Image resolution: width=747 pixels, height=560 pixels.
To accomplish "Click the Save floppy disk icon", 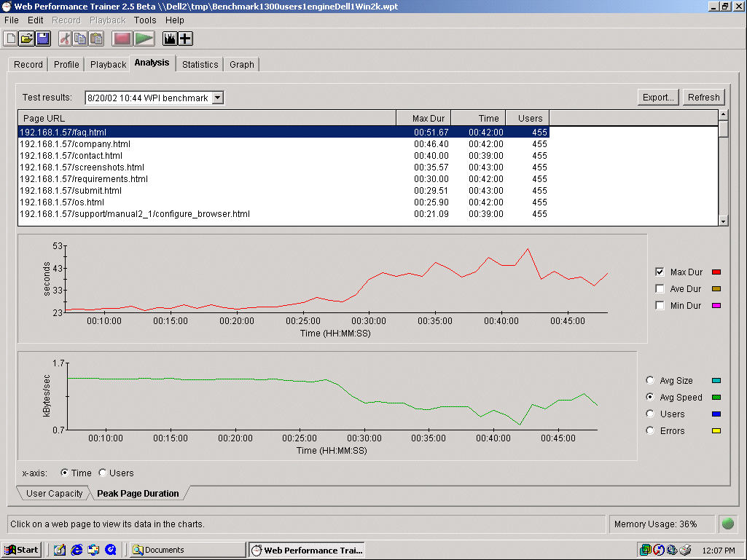I will 43,39.
